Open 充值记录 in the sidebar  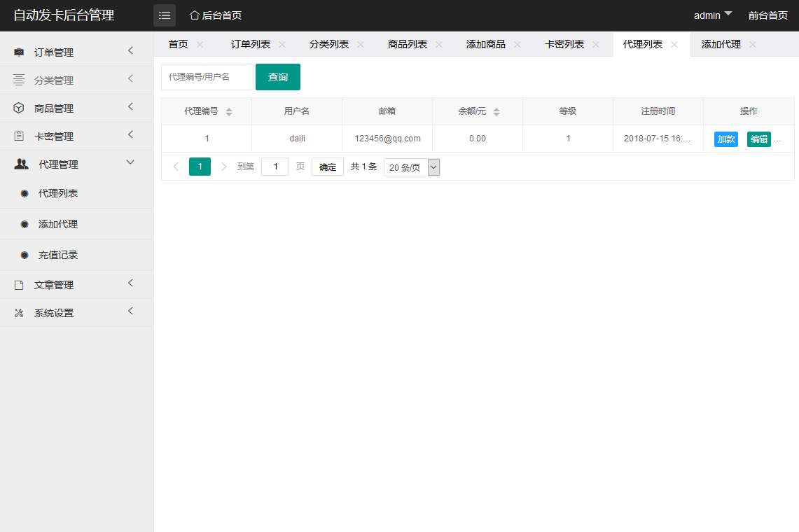[x=58, y=255]
